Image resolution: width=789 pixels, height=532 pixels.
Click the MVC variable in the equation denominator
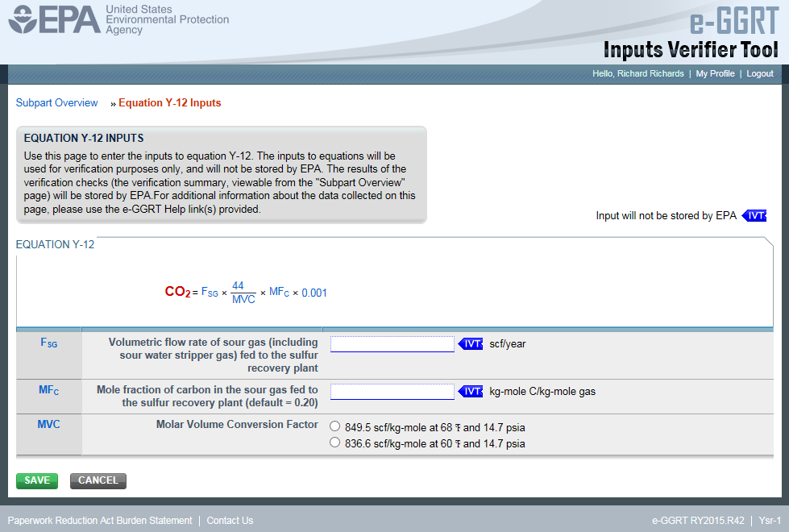243,300
